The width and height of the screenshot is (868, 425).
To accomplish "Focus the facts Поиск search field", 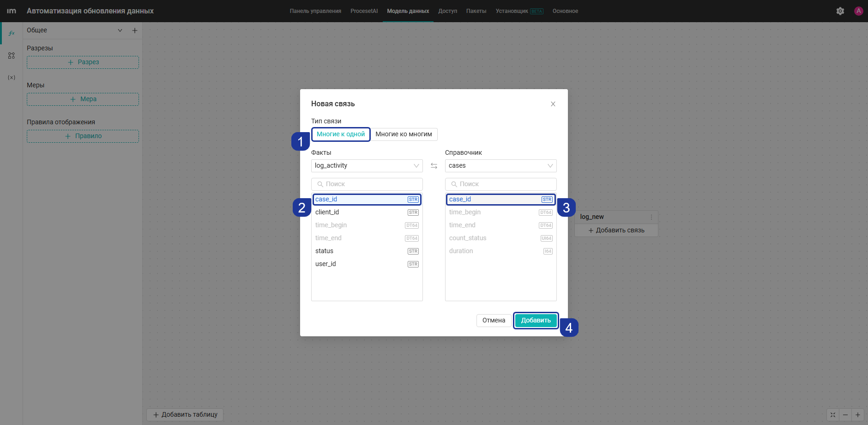I will pos(367,184).
